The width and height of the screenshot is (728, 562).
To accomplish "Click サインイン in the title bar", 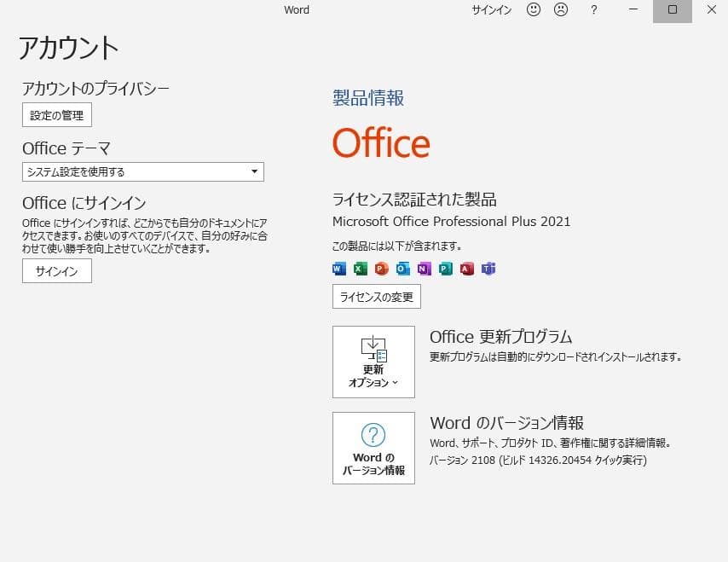I will [x=492, y=10].
